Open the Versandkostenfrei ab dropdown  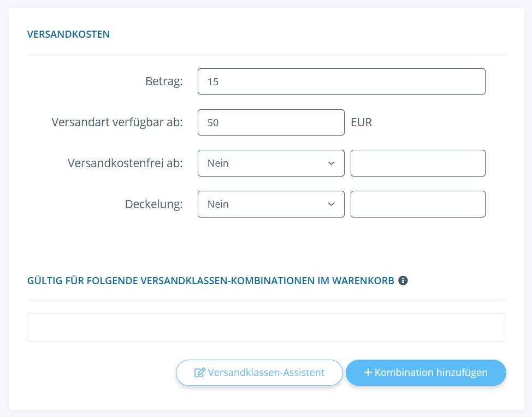tap(271, 163)
